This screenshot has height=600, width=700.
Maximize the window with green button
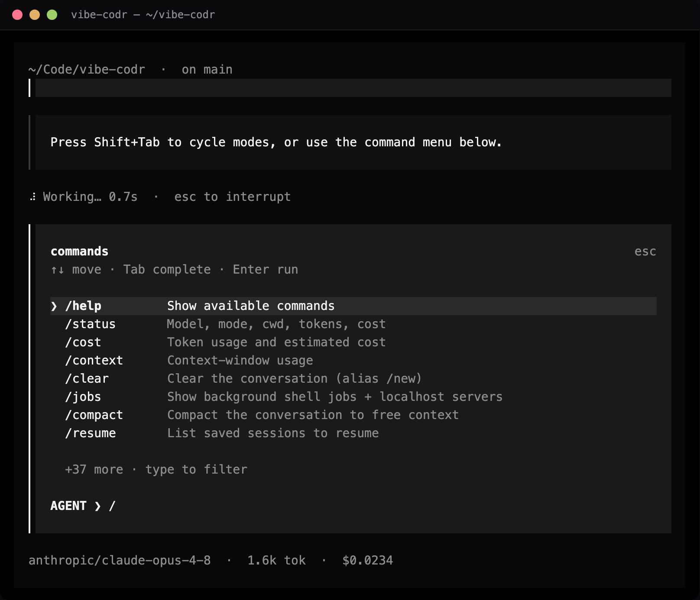(52, 15)
